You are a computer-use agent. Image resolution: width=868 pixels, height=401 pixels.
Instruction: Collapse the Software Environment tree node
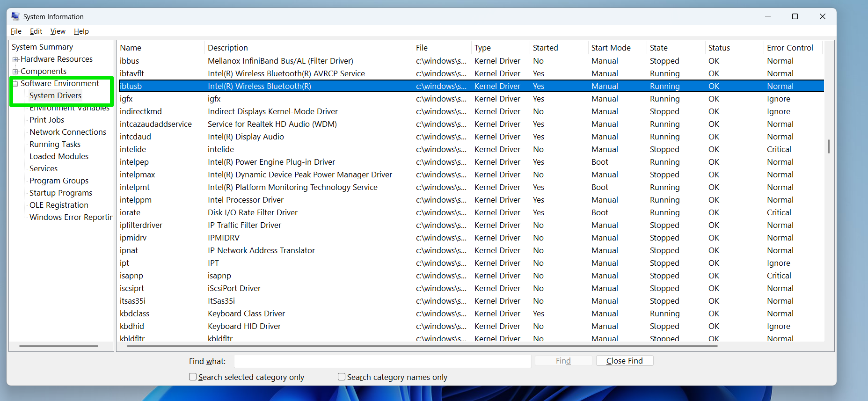[x=15, y=84]
